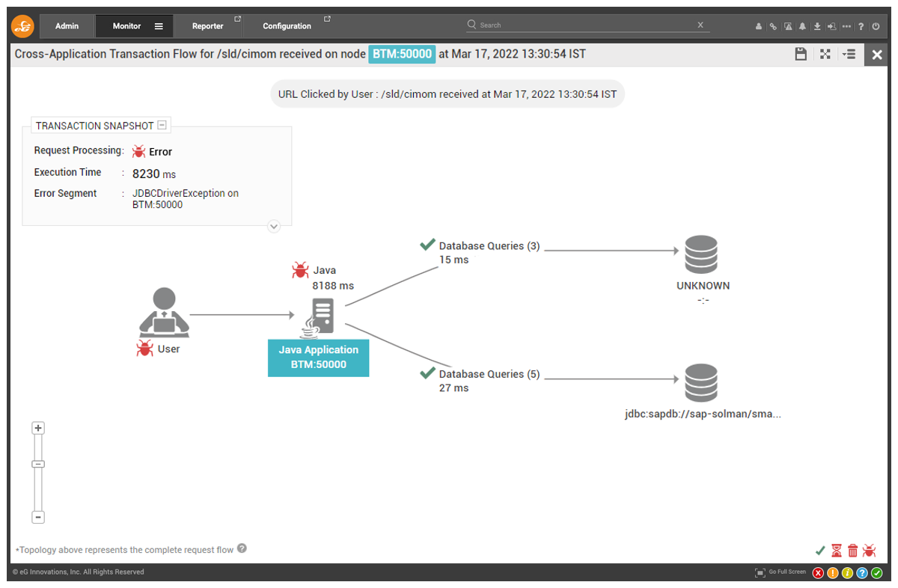Click the User node icon

pos(164,311)
